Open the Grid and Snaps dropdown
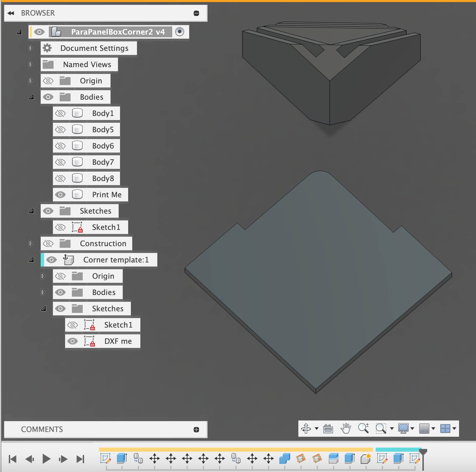The height and width of the screenshot is (472, 476). 427,429
